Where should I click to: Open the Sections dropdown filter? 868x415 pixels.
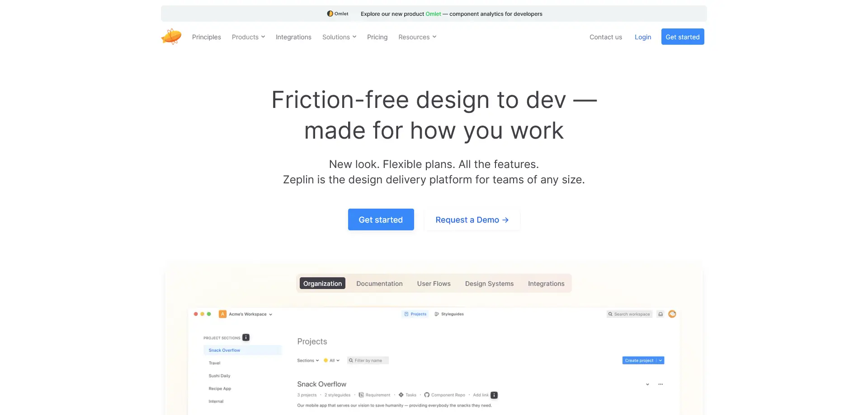308,360
